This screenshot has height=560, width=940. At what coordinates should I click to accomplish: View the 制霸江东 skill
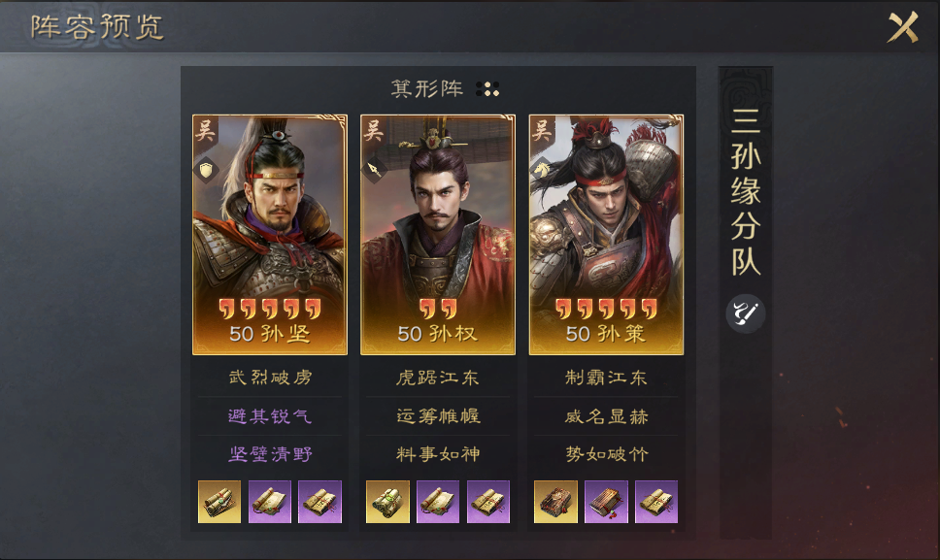(606, 378)
